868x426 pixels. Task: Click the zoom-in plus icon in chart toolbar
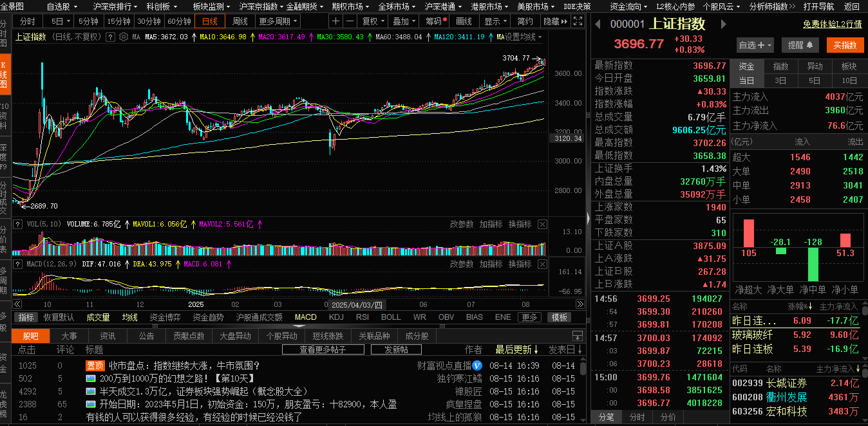(x=335, y=21)
